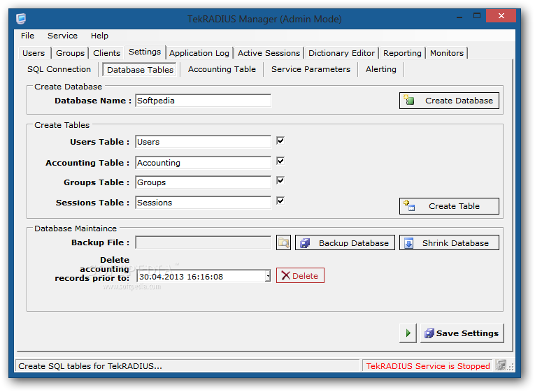
Task: Click the Users Table name field
Action: tap(203, 142)
